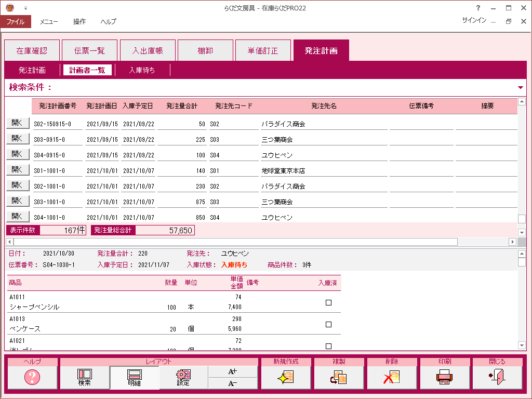Screen dimensions: 532x399
Task: Select the 地球堂東京本店 supplier name cell
Action: 324,170
